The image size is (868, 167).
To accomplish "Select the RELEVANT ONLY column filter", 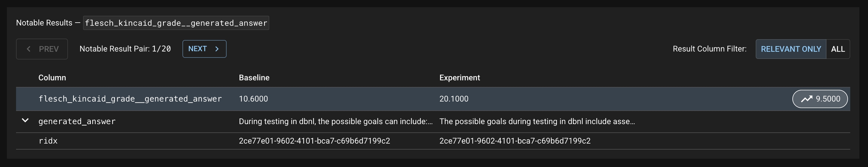I will (x=791, y=49).
